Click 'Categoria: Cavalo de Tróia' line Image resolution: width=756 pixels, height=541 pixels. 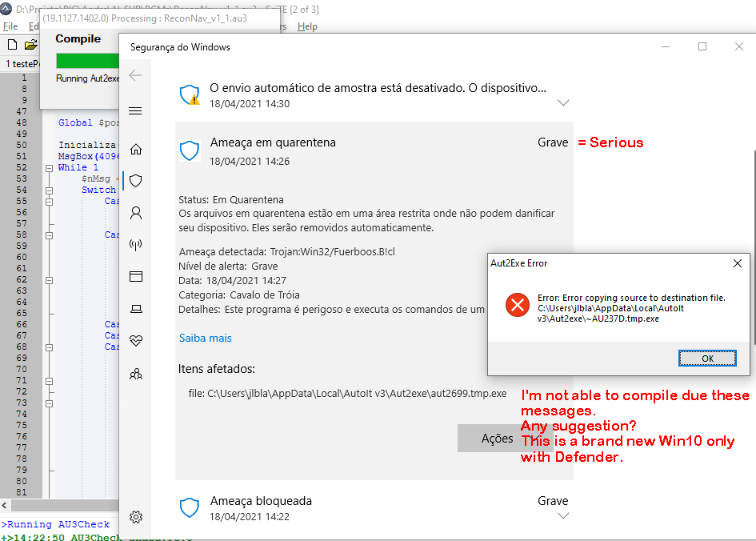239,295
